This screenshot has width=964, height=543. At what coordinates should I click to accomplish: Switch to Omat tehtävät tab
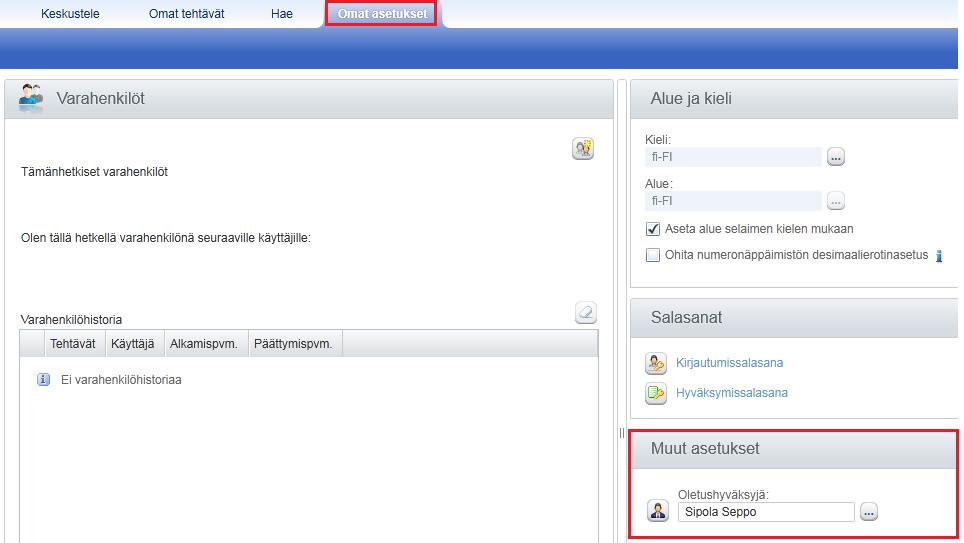click(x=186, y=14)
